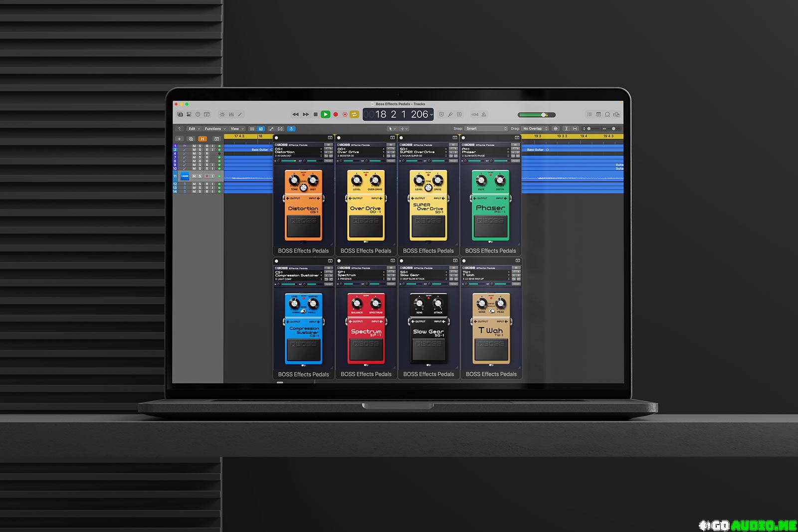Open the View menu
The image size is (798, 532).
236,129
